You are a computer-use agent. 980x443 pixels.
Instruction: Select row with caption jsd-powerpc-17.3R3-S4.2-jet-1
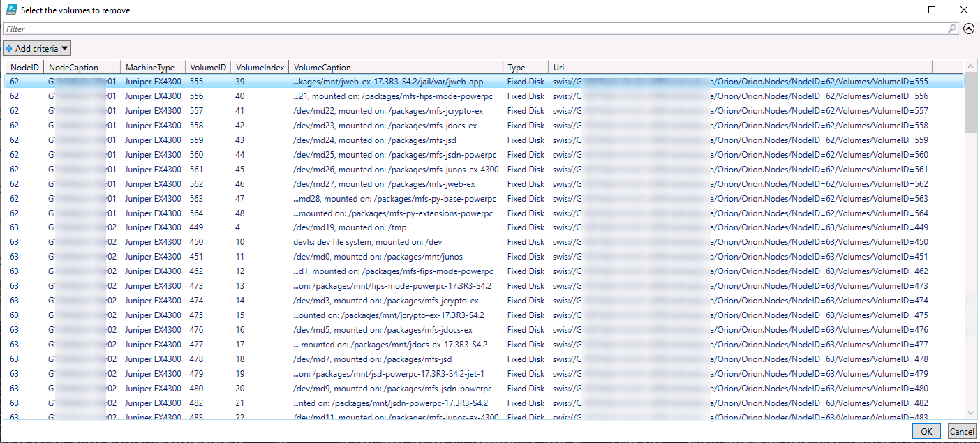tap(484, 374)
